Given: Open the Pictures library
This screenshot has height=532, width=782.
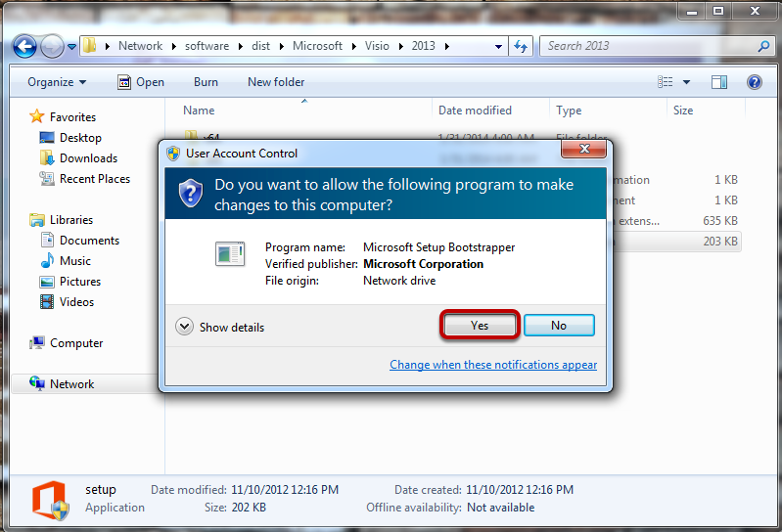Looking at the screenshot, I should pyautogui.click(x=80, y=282).
